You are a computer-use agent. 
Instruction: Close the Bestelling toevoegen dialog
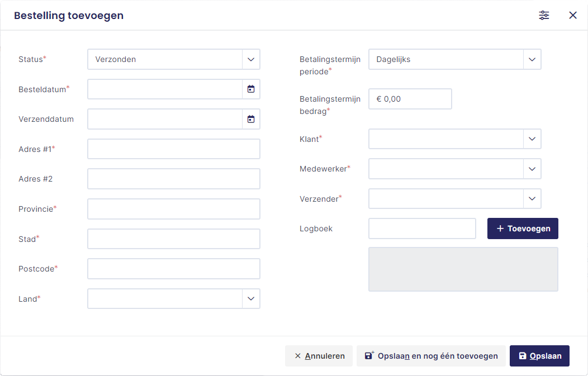tap(573, 16)
